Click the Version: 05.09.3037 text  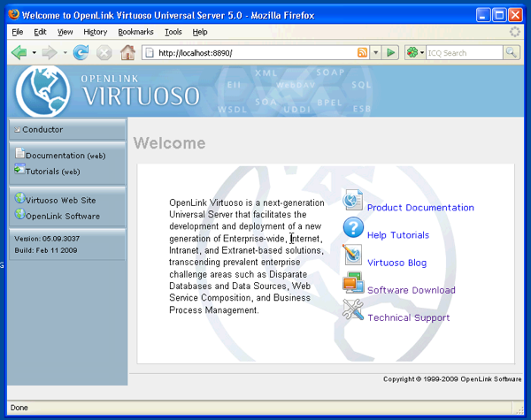coord(47,239)
